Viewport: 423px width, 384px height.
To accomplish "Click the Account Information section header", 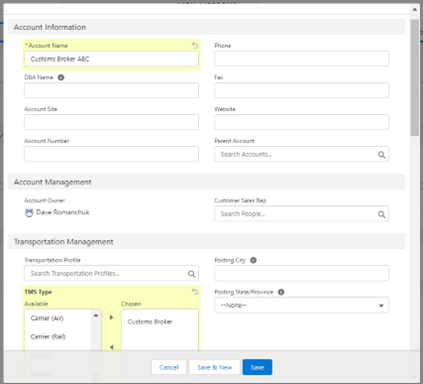I will coord(206,27).
